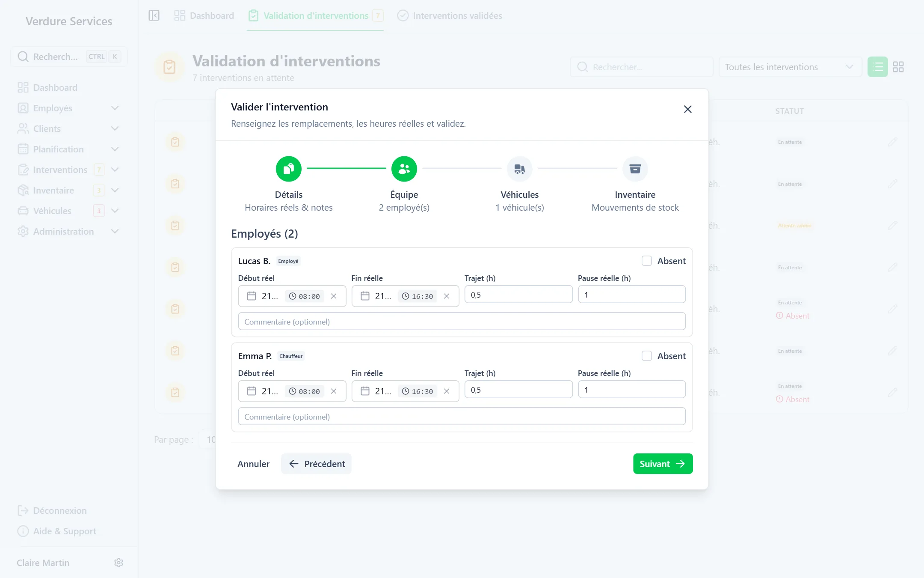
Task: Switch to the Dashboard tab
Action: (x=204, y=15)
